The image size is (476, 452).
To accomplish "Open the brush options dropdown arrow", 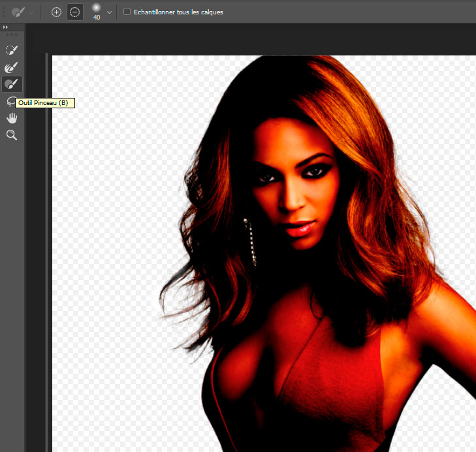I will (x=109, y=12).
